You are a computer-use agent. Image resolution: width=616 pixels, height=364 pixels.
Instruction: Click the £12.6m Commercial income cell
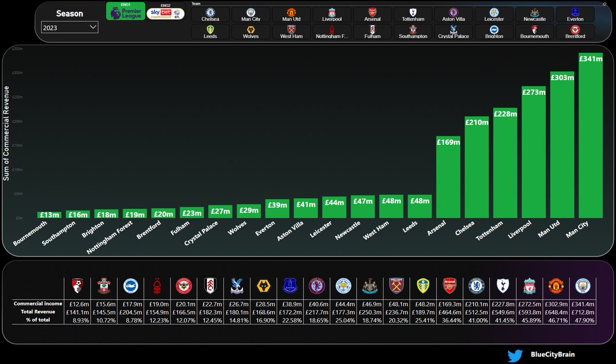pos(78,303)
